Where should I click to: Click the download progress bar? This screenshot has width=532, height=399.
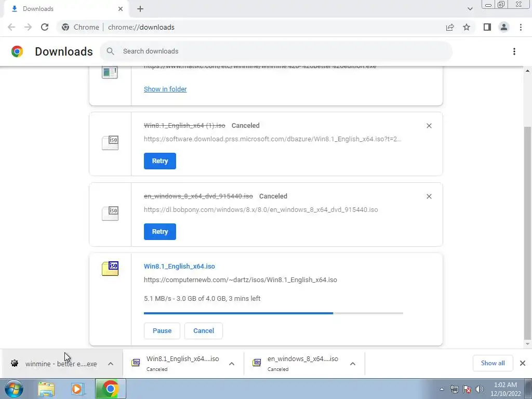(273, 313)
